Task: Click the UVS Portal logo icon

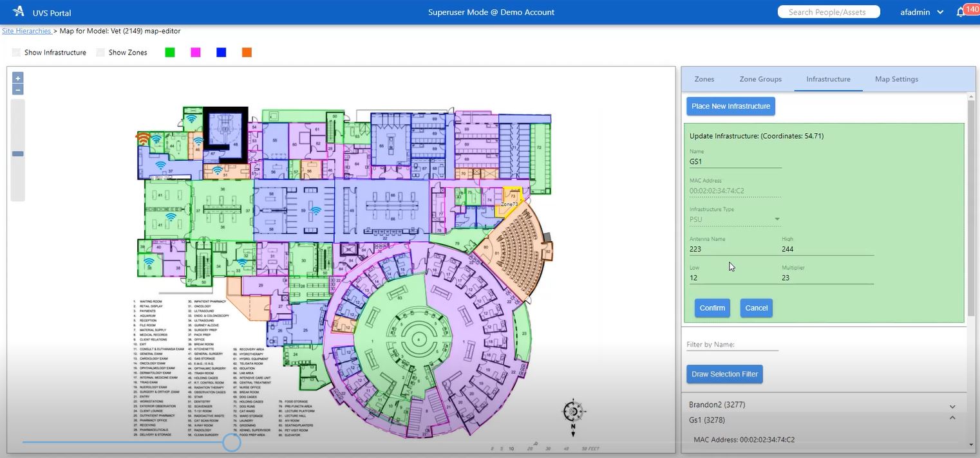Action: (x=17, y=11)
